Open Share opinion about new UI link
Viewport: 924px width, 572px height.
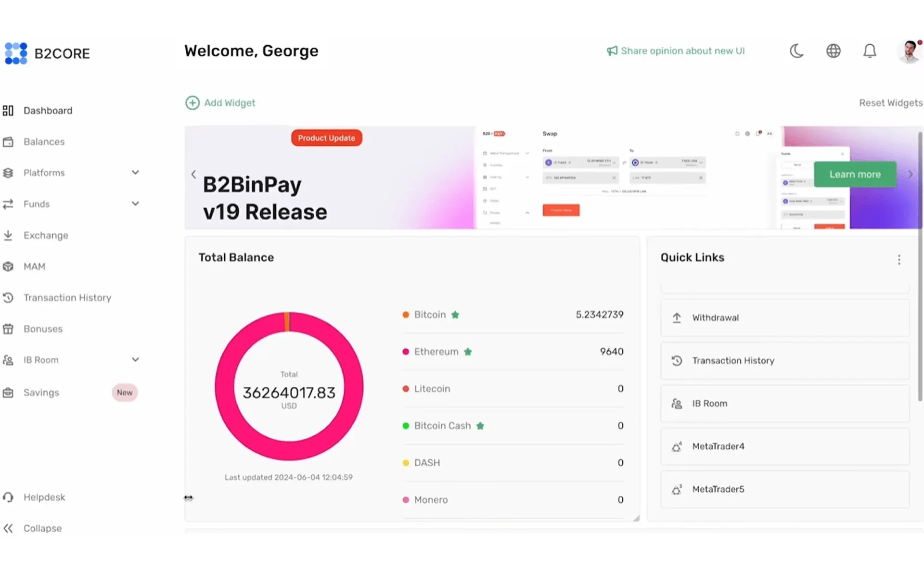(x=682, y=51)
